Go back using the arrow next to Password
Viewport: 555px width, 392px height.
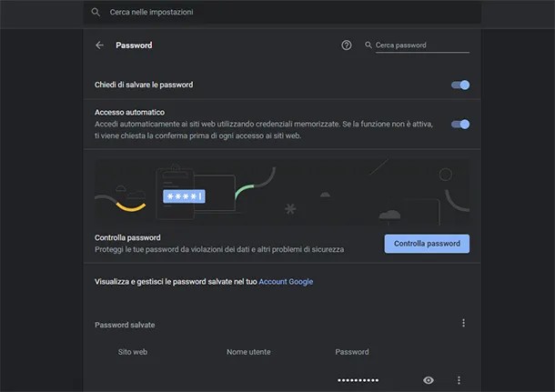pos(99,45)
